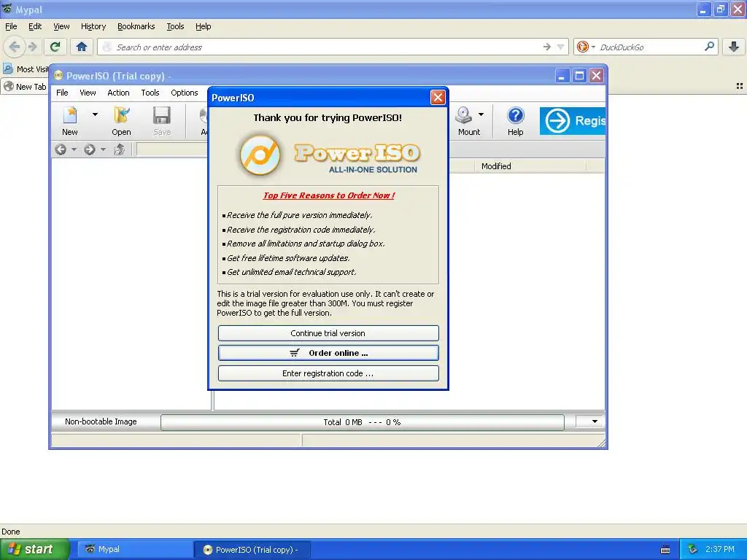
Task: Click the Register banner button
Action: pos(572,121)
